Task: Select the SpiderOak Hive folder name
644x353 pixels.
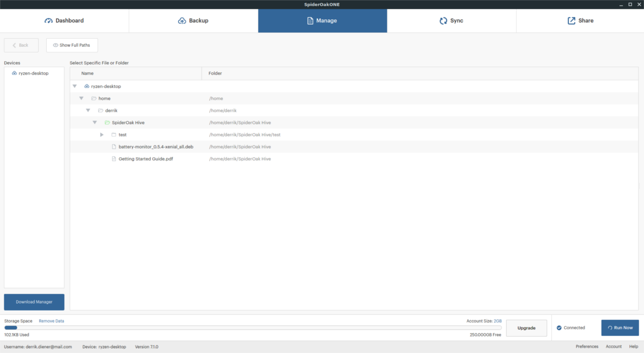Action: 128,123
